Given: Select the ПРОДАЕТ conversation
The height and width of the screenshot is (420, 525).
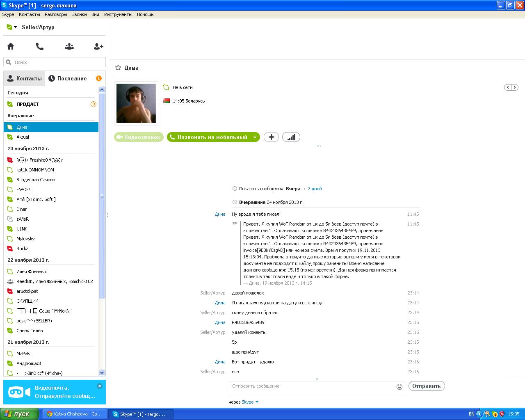Looking at the screenshot, I should [x=51, y=104].
